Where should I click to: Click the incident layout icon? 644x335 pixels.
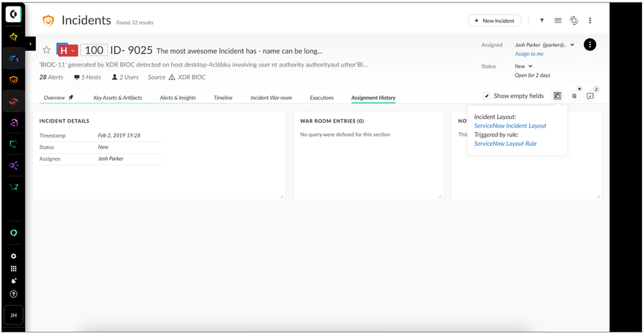(x=558, y=96)
